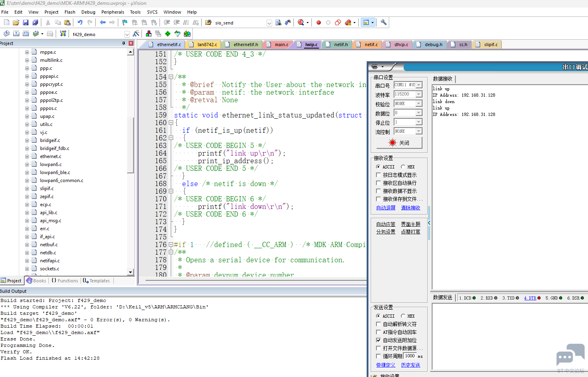Open Manage Run-Time Environment green diamond icon
This screenshot has height=377, width=588.
pos(168,34)
